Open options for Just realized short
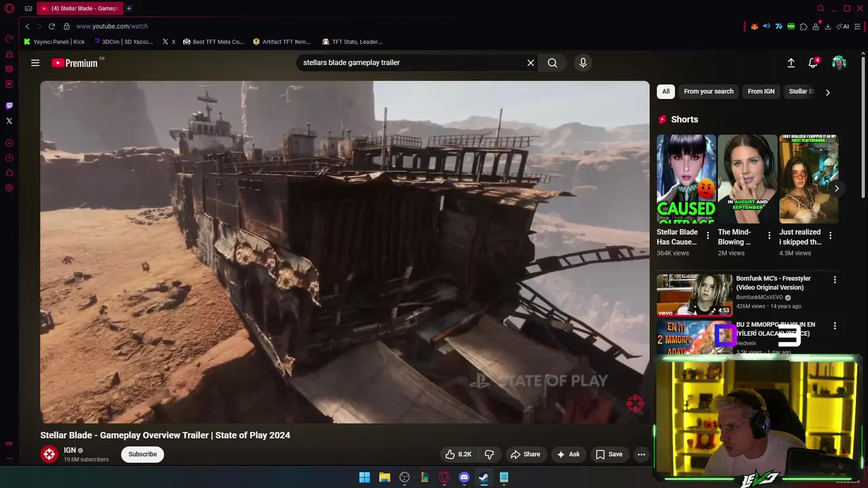The width and height of the screenshot is (868, 488). click(x=830, y=235)
